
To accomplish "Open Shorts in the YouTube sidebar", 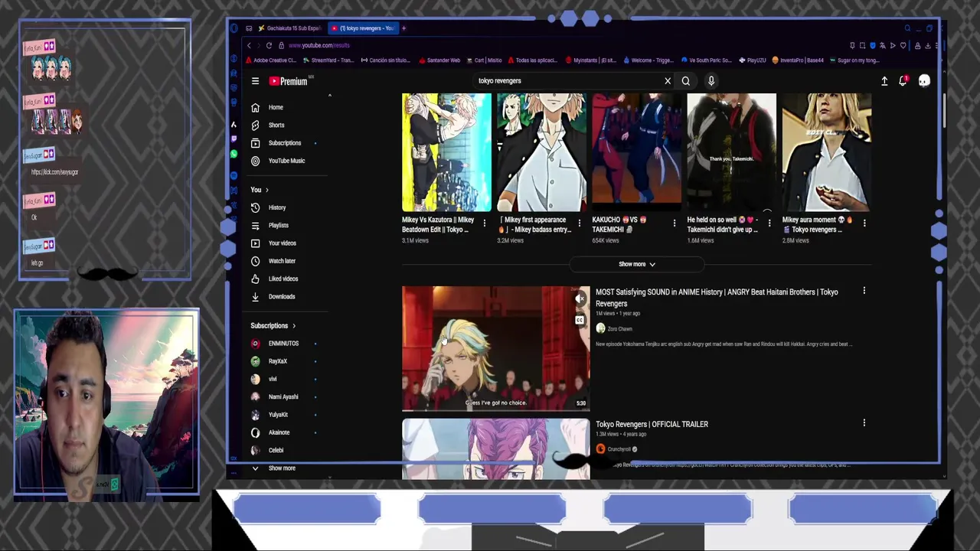I will [x=284, y=125].
